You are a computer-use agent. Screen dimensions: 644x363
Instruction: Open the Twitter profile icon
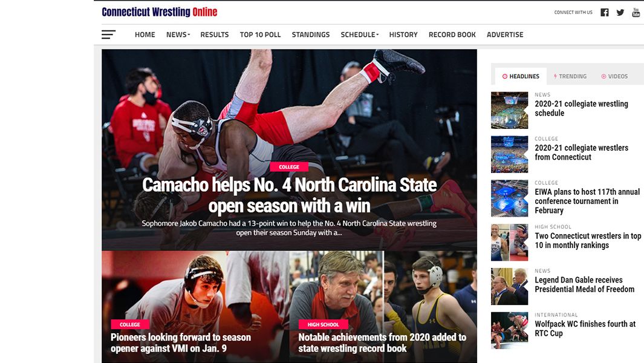[x=620, y=12]
